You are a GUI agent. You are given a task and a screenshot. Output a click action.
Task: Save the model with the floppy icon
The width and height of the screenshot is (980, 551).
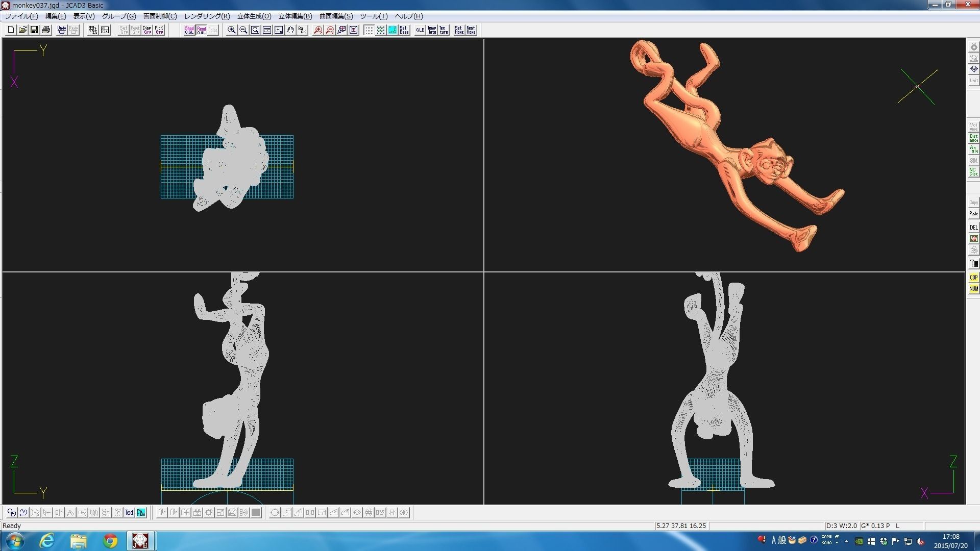[x=34, y=30]
